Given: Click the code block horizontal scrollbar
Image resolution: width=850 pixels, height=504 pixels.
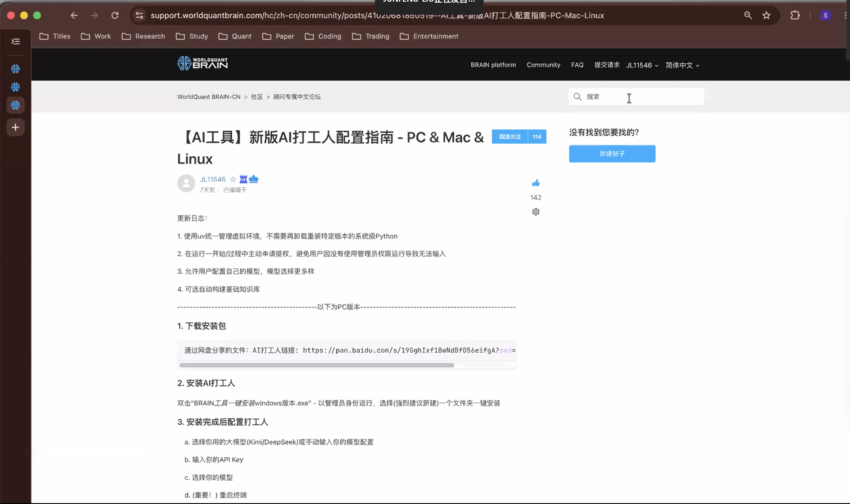Looking at the screenshot, I should tap(317, 365).
